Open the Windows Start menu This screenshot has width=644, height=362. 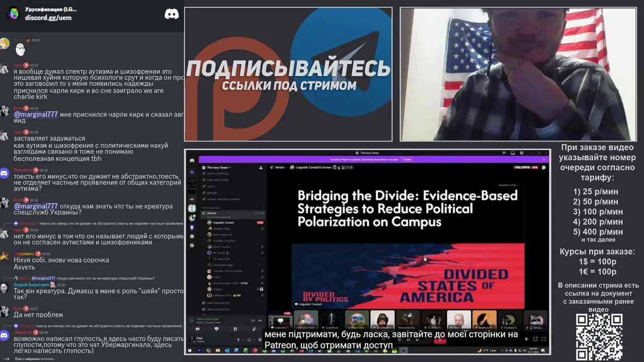(190, 350)
